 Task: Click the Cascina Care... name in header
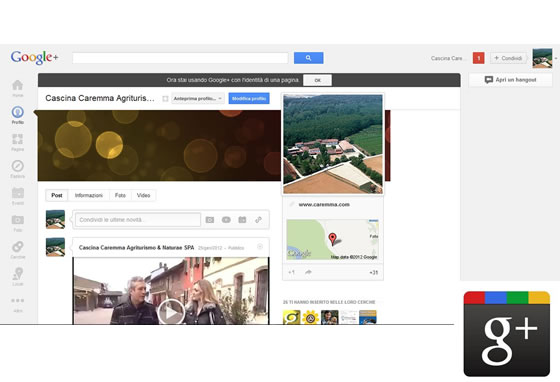(x=447, y=58)
